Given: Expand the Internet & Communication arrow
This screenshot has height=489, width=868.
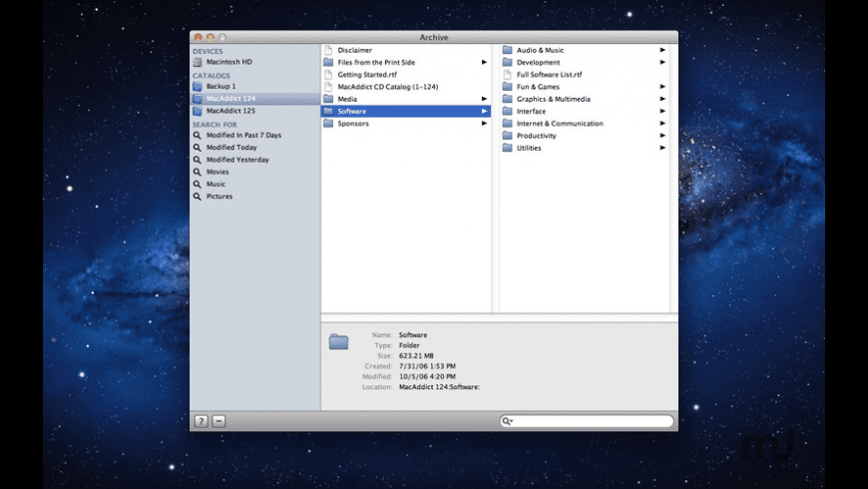Looking at the screenshot, I should (x=662, y=123).
